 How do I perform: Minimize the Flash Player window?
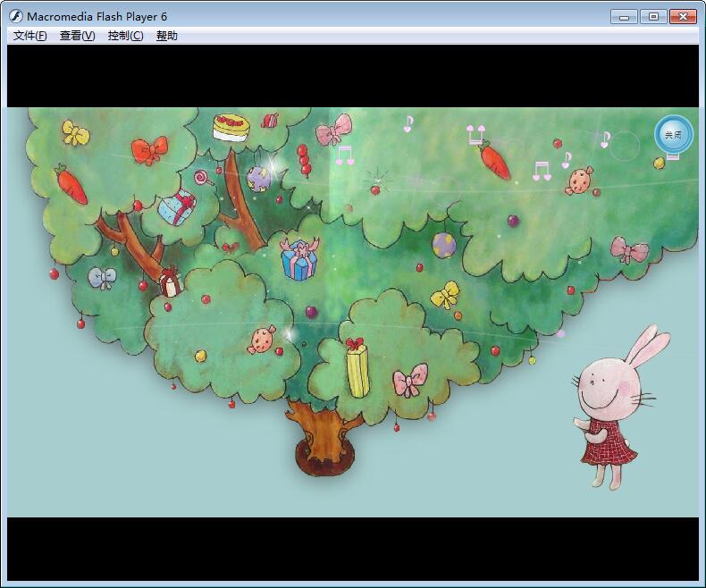click(x=624, y=16)
